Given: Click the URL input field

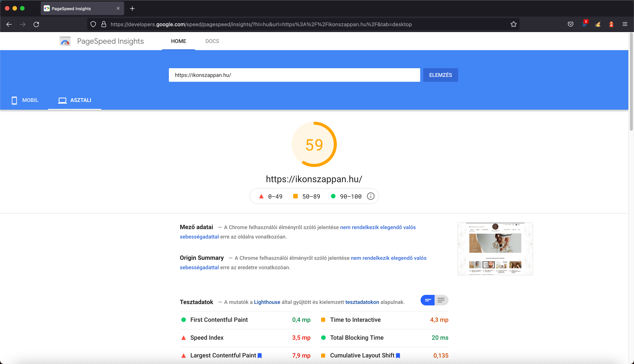Looking at the screenshot, I should (294, 75).
